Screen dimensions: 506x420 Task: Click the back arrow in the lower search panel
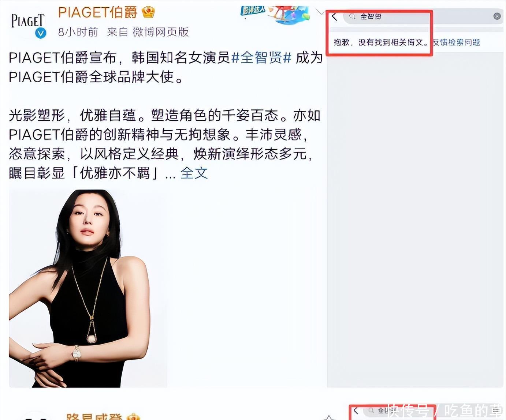pos(356,411)
